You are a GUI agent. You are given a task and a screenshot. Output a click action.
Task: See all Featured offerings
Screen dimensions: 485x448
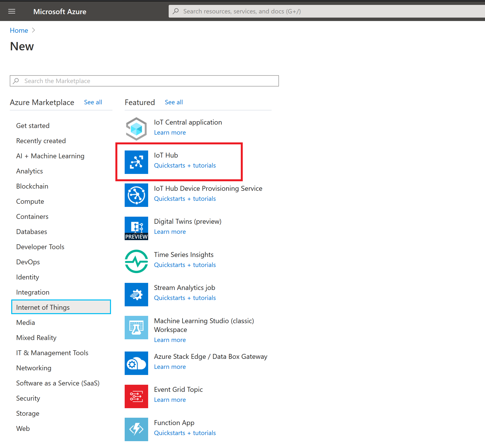pos(174,102)
